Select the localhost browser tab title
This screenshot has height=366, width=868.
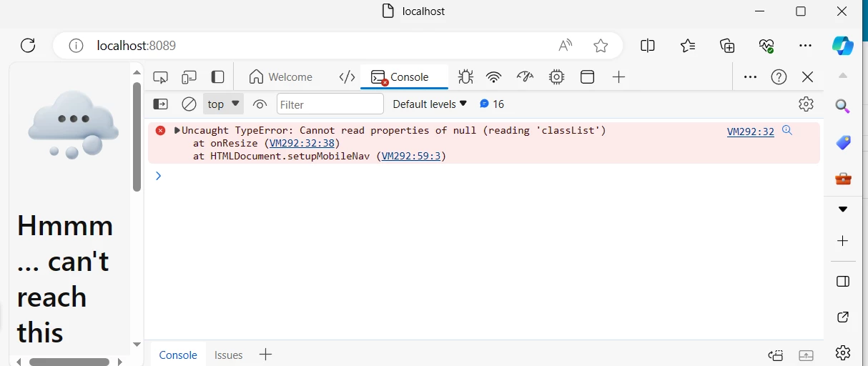(423, 11)
